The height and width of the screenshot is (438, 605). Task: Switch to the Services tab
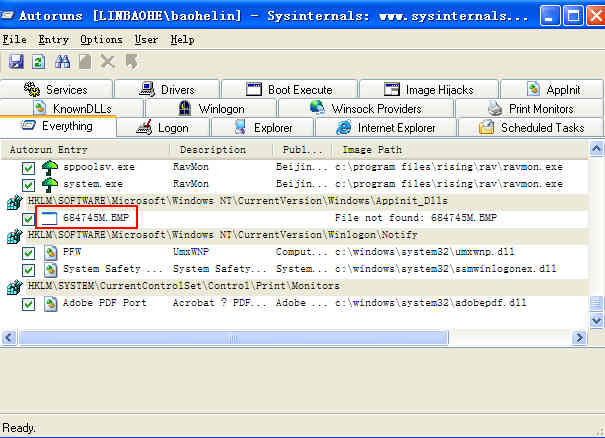(x=56, y=89)
